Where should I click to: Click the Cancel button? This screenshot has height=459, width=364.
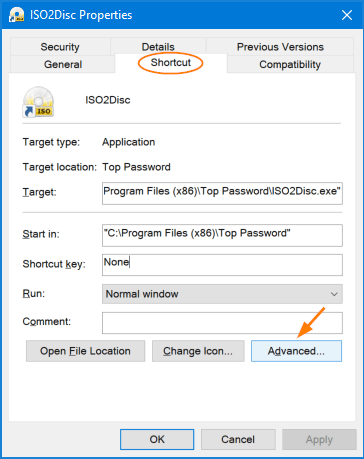tap(238, 439)
